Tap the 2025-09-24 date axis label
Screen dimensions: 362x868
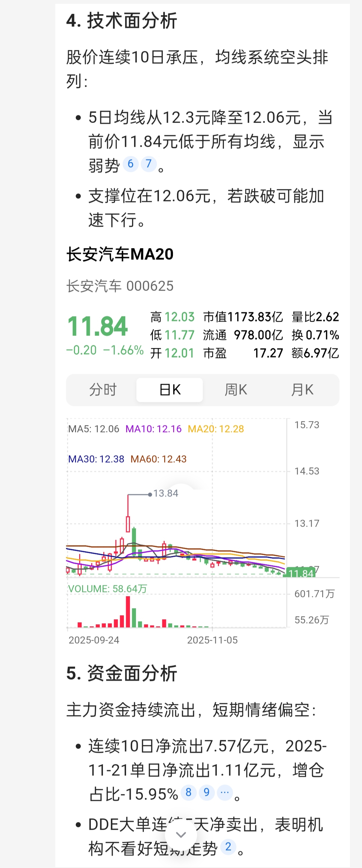(94, 640)
